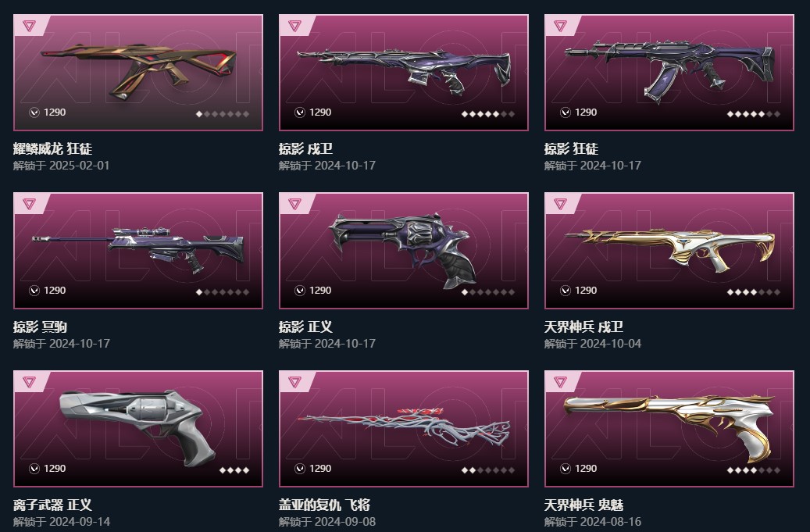Select the 掠影 冥驹 sniper rifle image
The height and width of the screenshot is (532, 810).
pyautogui.click(x=137, y=250)
